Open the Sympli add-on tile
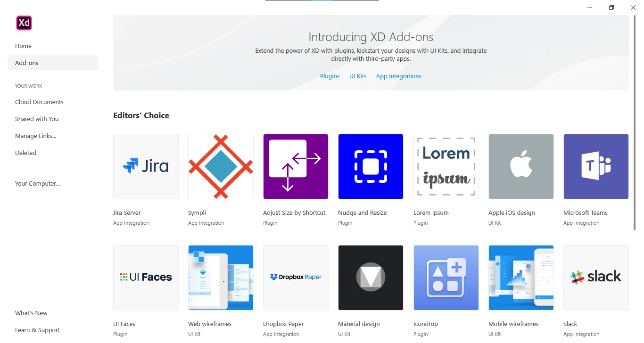The width and height of the screenshot is (644, 343). tap(221, 166)
